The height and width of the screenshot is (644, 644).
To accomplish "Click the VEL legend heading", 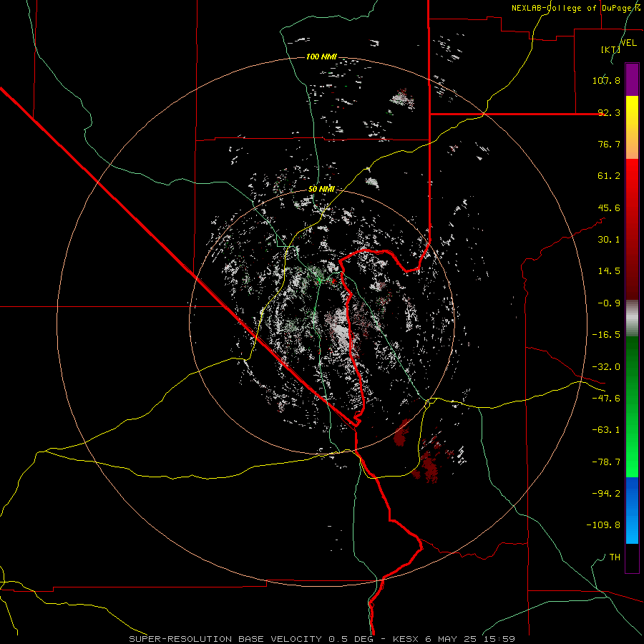I will pos(628,43).
